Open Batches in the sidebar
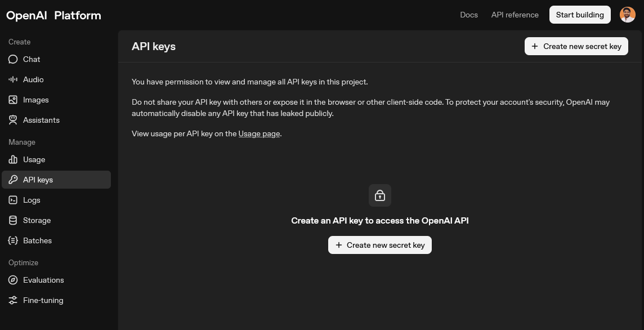Viewport: 644px width, 330px height. (56, 240)
